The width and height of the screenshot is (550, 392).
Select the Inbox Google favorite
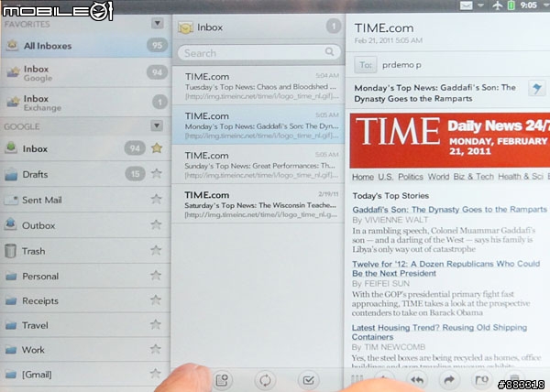click(x=85, y=73)
